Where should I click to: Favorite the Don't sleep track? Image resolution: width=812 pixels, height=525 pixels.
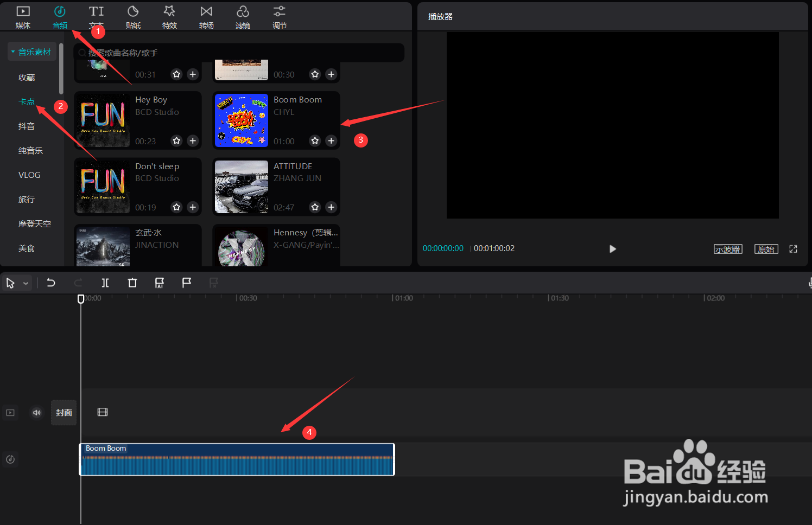[x=176, y=207]
